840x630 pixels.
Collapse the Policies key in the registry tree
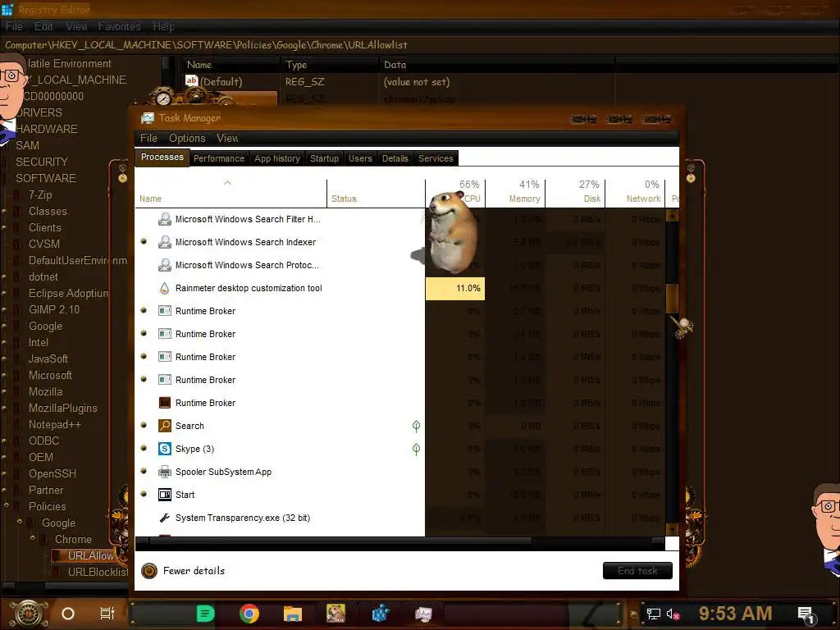tap(7, 504)
